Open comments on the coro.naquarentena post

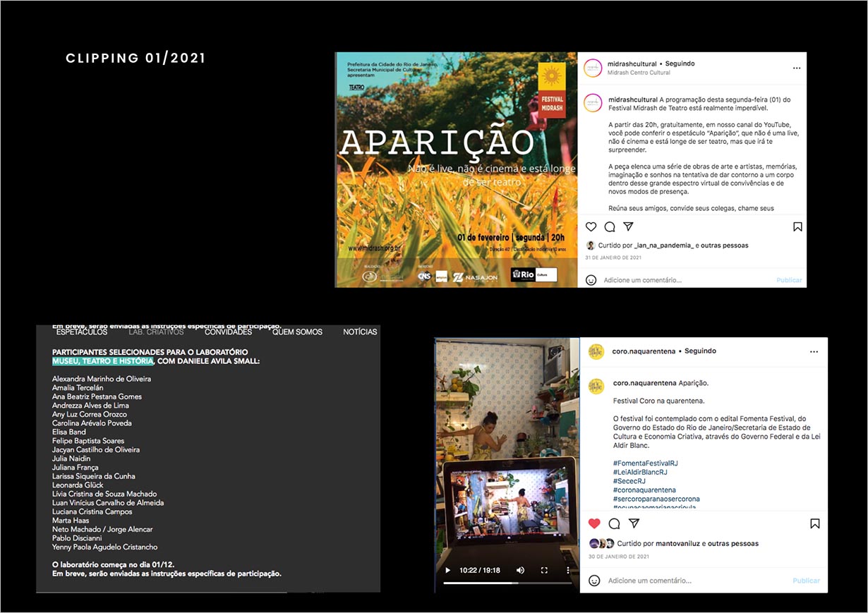[614, 523]
